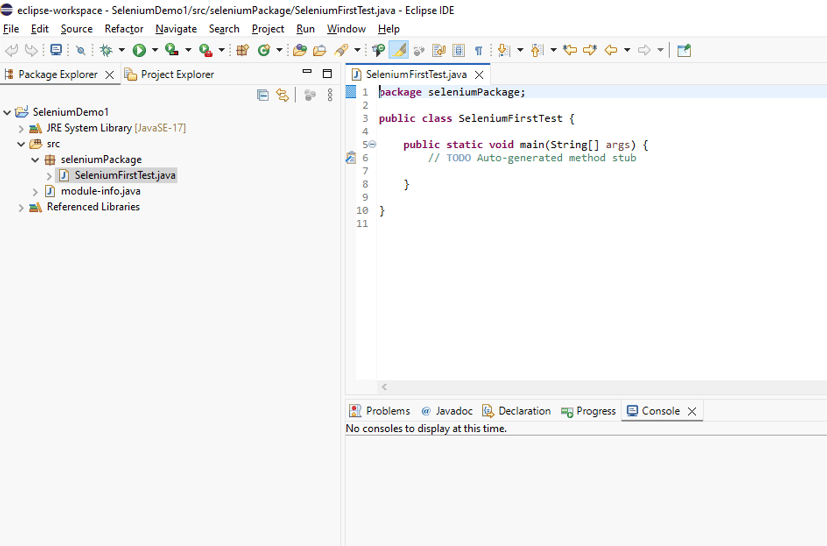This screenshot has width=827, height=546.
Task: Toggle Mark Occurrences highlighter button
Action: click(398, 50)
